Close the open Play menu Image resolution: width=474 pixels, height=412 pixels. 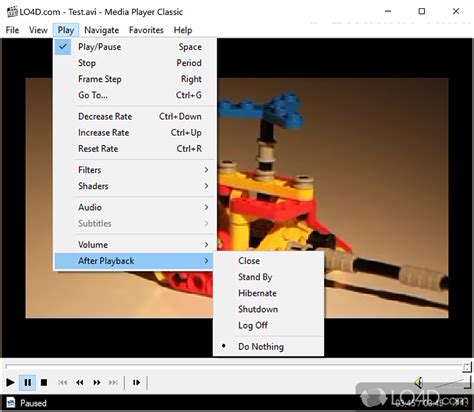pyautogui.click(x=66, y=30)
